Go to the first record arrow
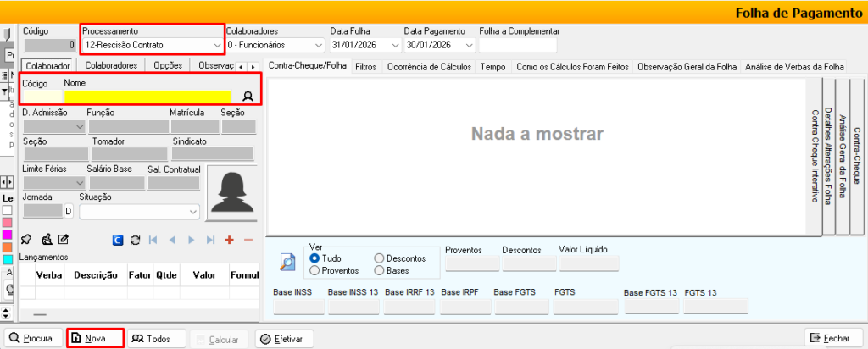 153,240
